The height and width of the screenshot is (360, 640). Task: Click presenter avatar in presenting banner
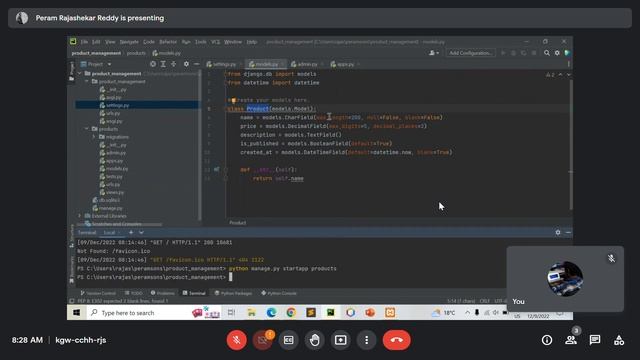click(x=22, y=18)
